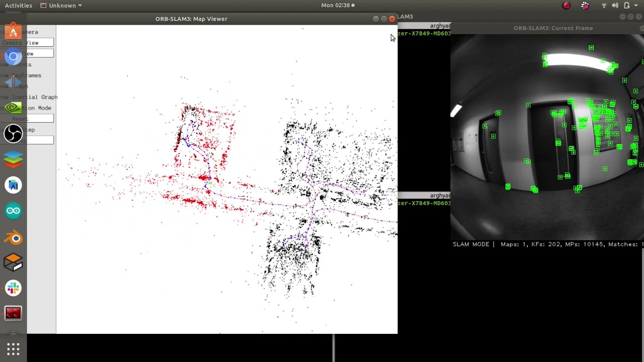644x362 pixels.
Task: Click the Current Frame fisheye camera image
Action: pos(547,137)
